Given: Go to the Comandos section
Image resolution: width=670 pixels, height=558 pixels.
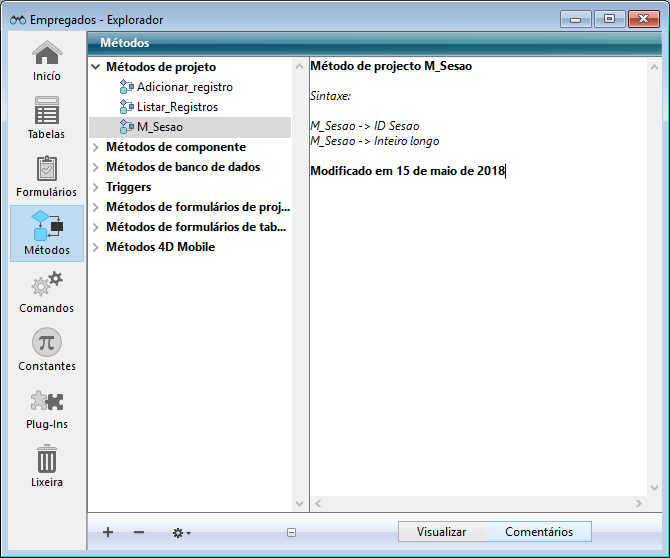Looking at the screenshot, I should [x=46, y=292].
